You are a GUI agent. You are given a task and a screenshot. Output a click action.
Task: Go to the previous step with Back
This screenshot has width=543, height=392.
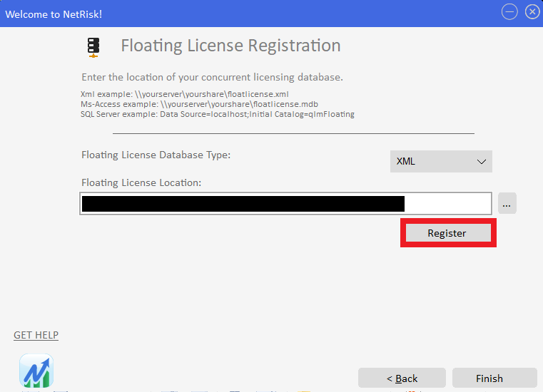402,378
